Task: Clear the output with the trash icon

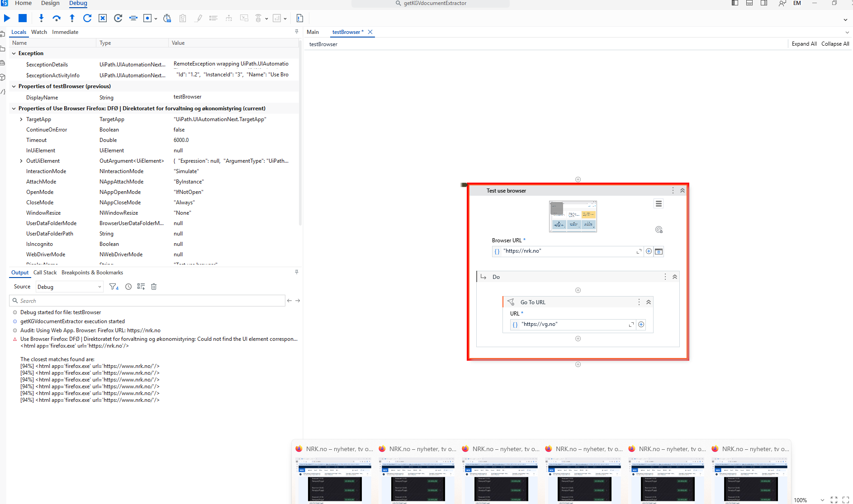Action: [154, 287]
